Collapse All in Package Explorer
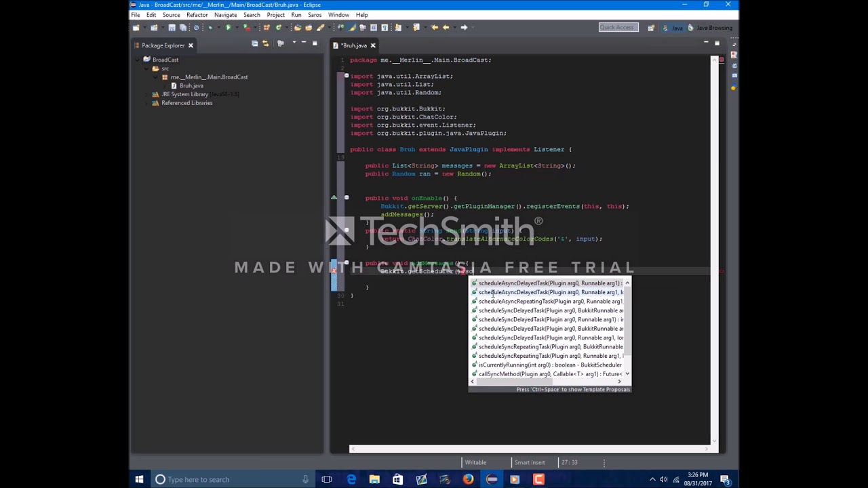Screen dimensions: 868x488 point(254,43)
